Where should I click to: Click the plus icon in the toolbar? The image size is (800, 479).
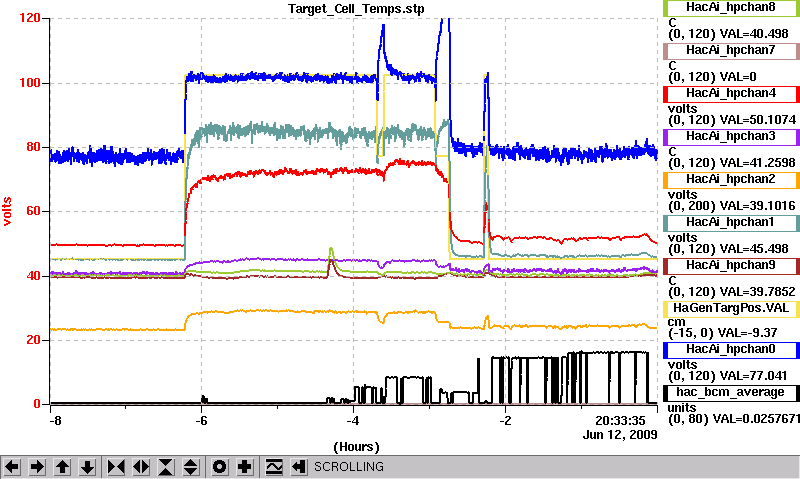click(x=245, y=467)
